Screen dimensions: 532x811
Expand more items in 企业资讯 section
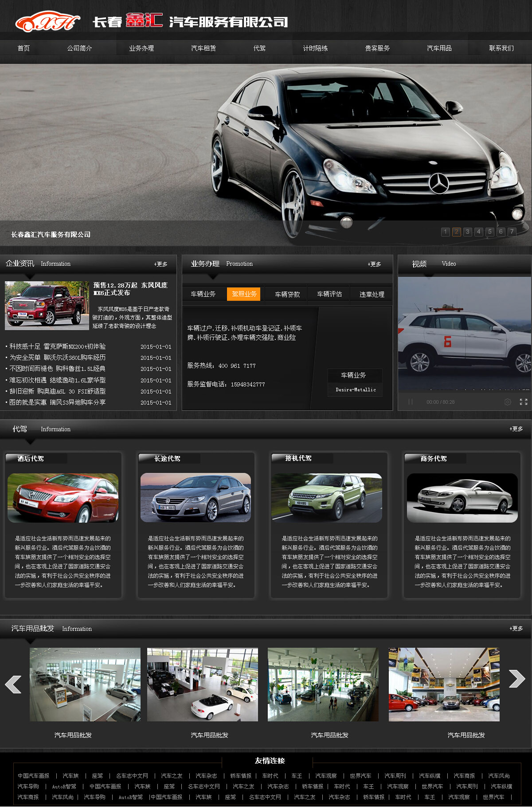click(160, 264)
